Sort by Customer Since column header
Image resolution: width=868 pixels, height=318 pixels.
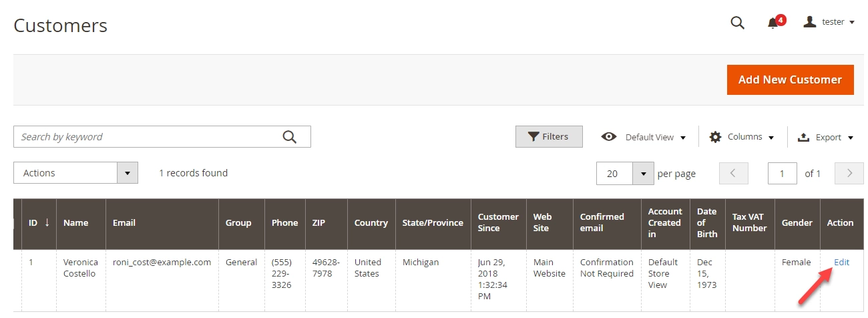pos(499,223)
